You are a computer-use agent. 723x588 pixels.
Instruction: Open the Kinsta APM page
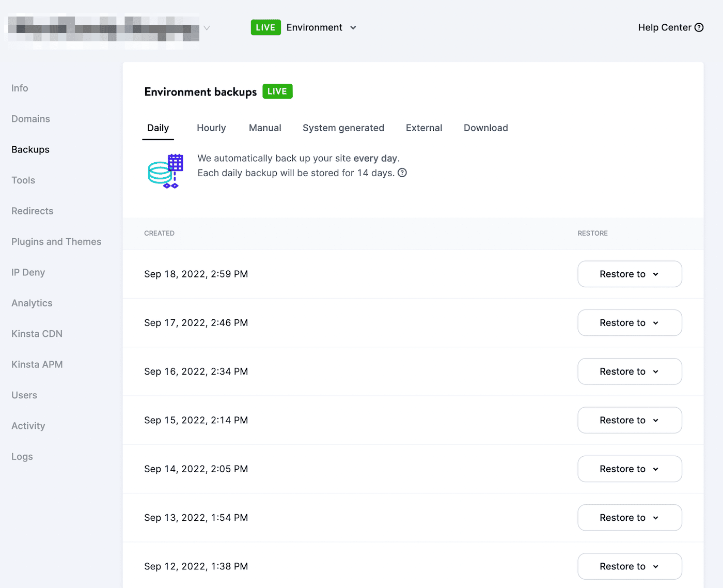37,364
